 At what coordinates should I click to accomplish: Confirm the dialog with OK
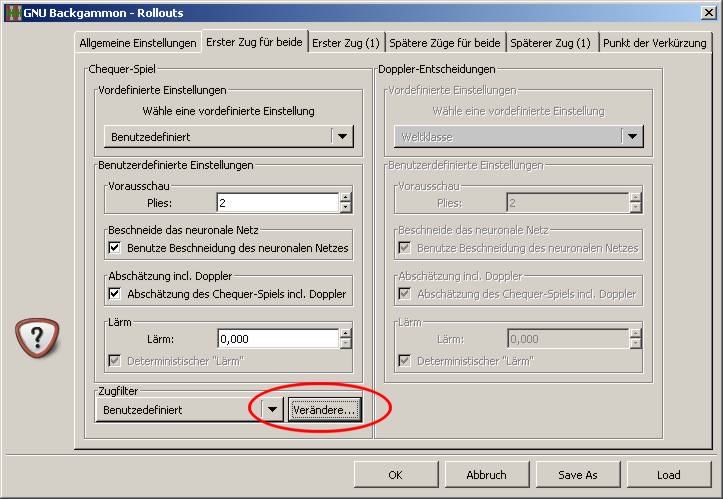click(x=396, y=475)
